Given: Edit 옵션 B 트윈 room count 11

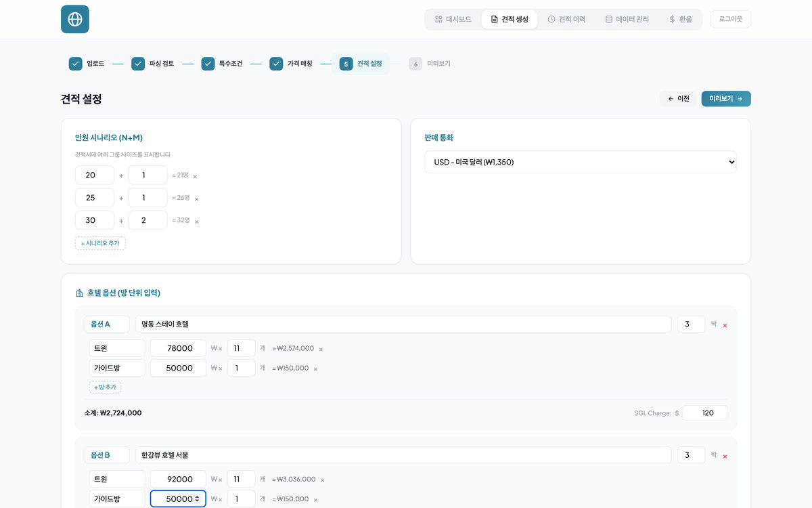Looking at the screenshot, I should 241,479.
